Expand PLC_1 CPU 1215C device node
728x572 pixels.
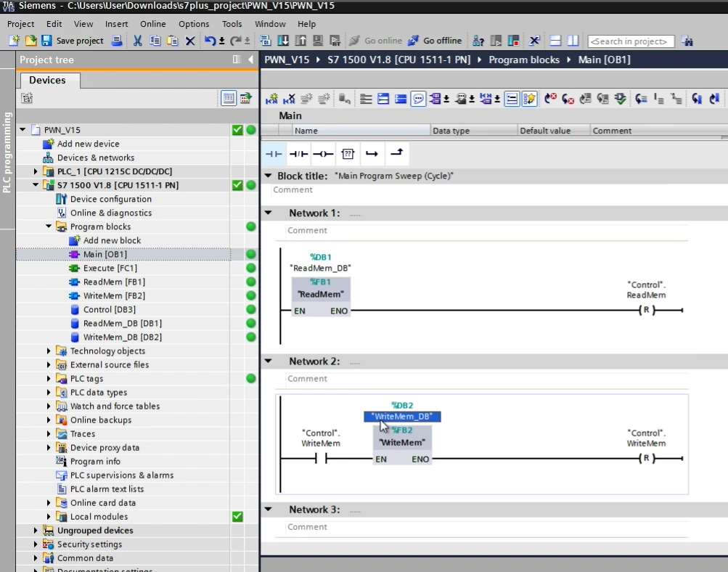point(36,172)
